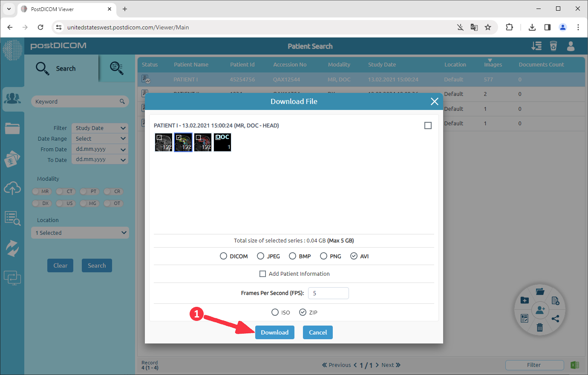Expand the Filter dropdown showing Study Date
The width and height of the screenshot is (588, 375).
(x=99, y=128)
